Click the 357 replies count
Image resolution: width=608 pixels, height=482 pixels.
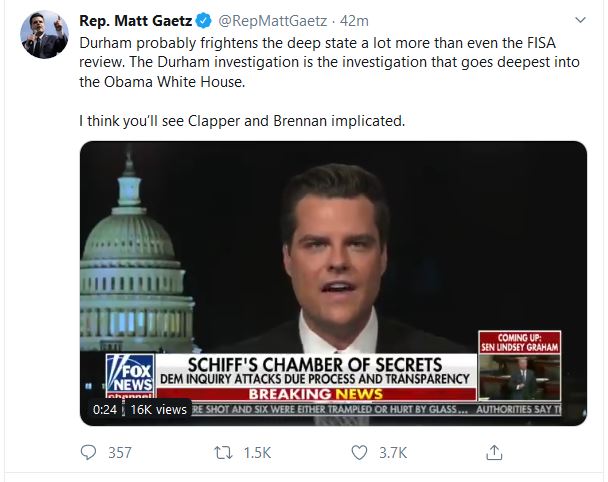pos(120,453)
